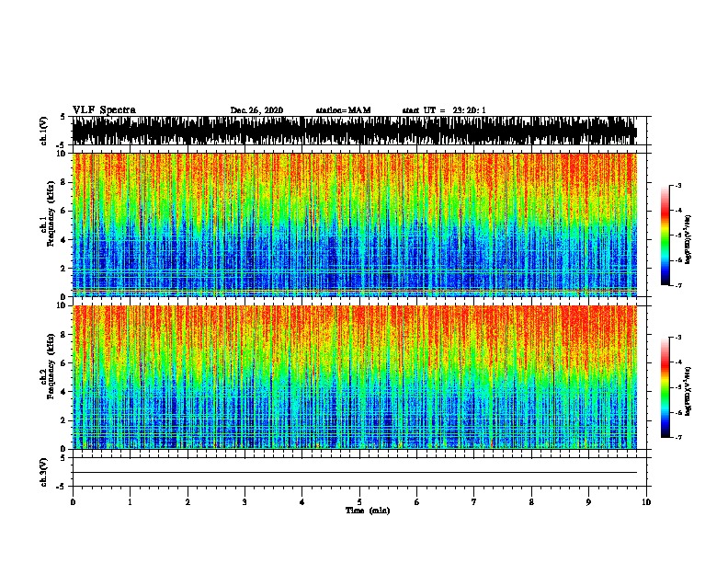
Task: Click the "-3" label on ch.1 color bar
Action: 677,186
